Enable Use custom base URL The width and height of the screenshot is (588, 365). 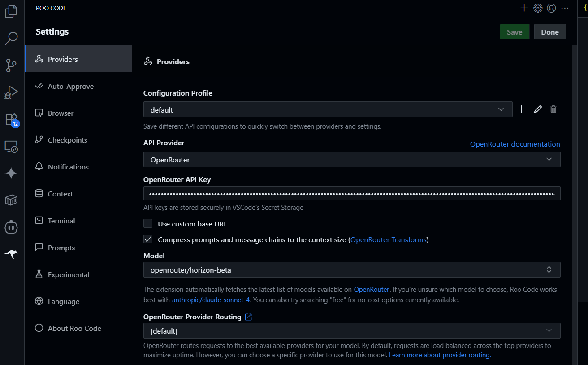pyautogui.click(x=148, y=224)
